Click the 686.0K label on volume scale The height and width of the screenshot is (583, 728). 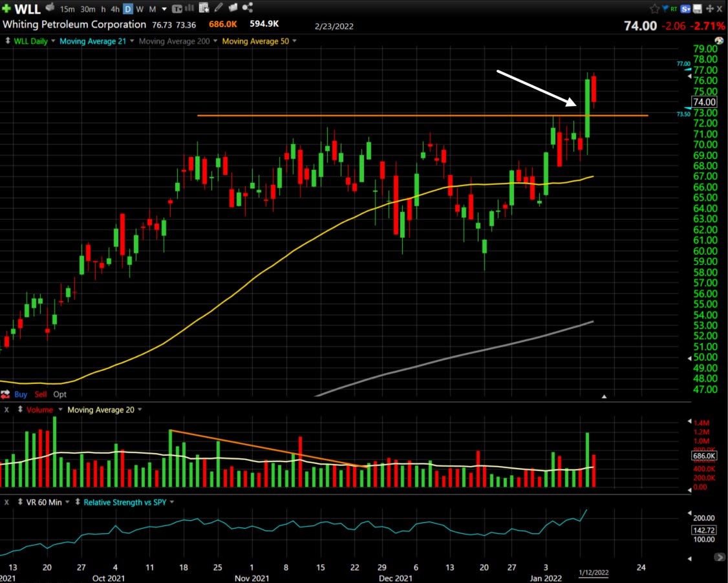[704, 456]
